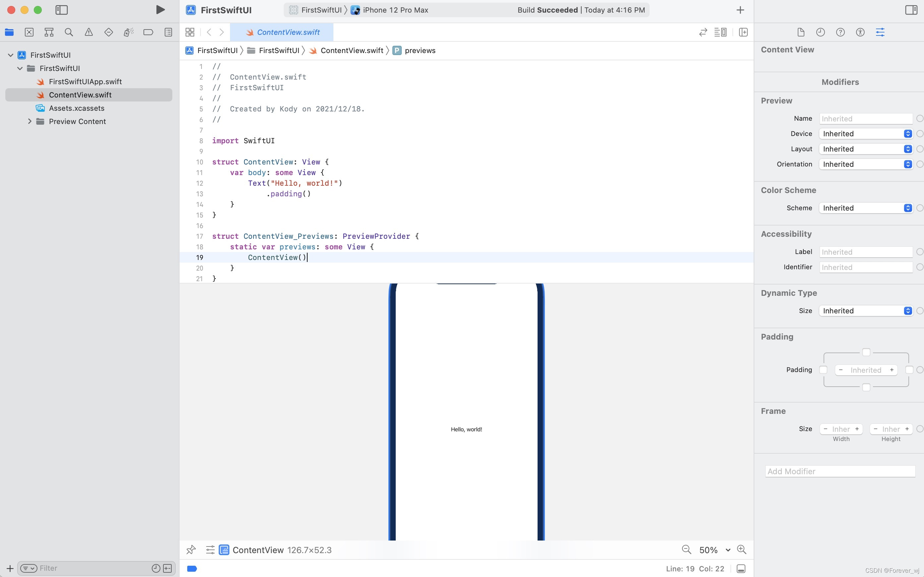Zoom in the canvas preview

pos(742,549)
